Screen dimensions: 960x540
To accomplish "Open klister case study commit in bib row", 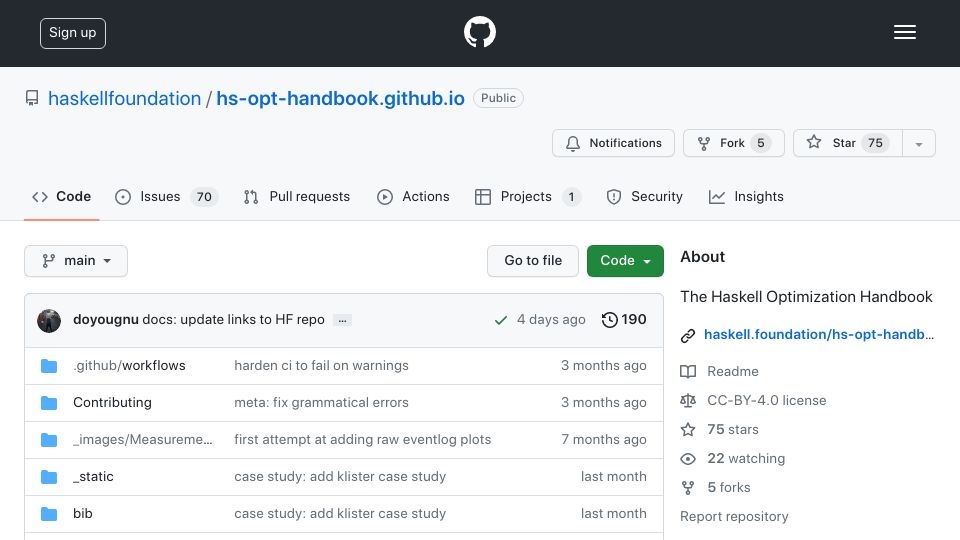I will click(x=340, y=514).
